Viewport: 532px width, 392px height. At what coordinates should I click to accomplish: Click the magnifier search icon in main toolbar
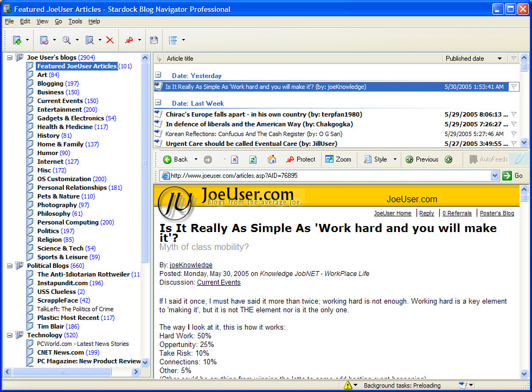pos(67,40)
